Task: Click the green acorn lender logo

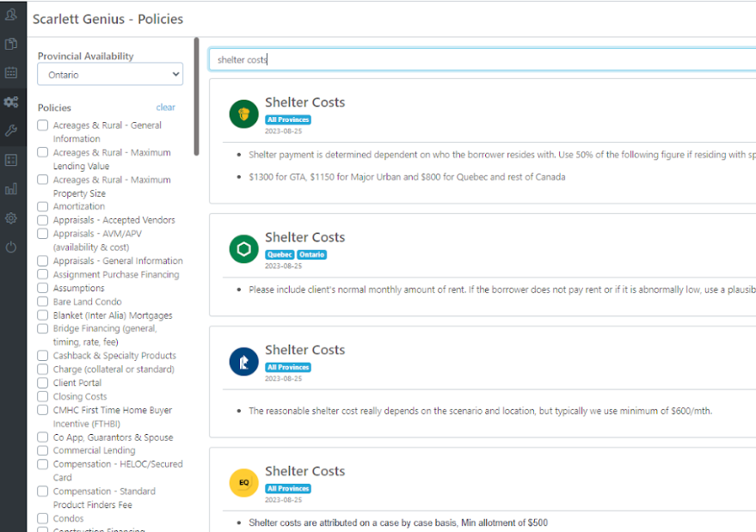Action: [x=244, y=114]
